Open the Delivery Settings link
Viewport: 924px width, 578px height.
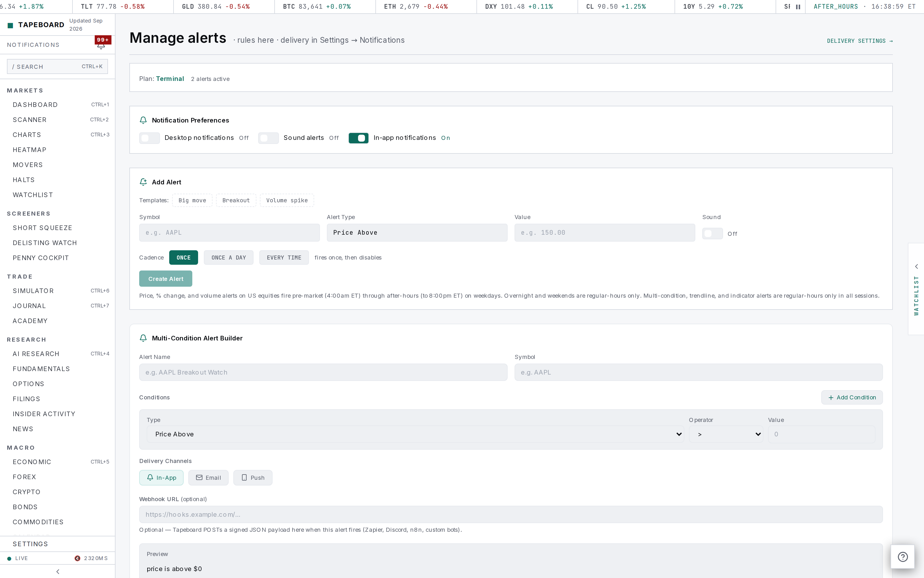pyautogui.click(x=860, y=41)
